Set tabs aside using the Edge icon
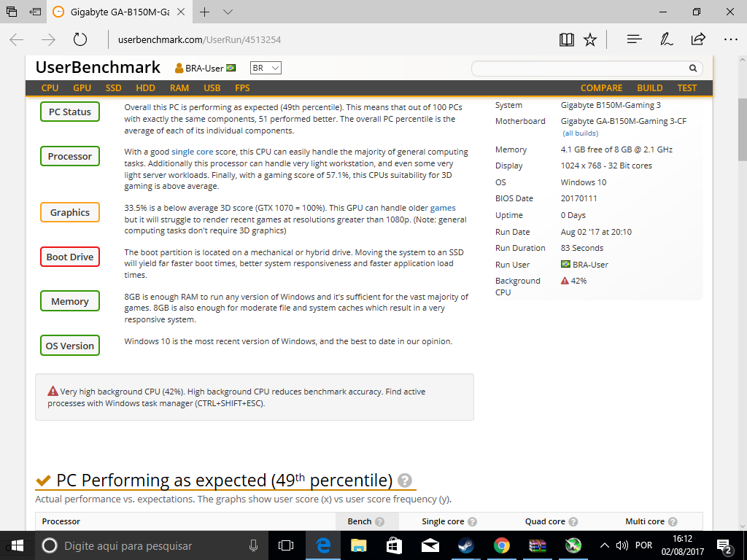Image resolution: width=747 pixels, height=560 pixels. [35, 12]
